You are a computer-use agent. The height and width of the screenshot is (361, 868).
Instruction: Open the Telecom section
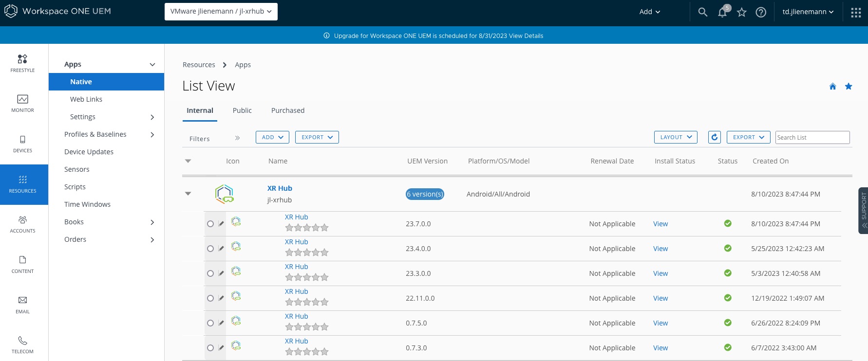[x=23, y=344]
